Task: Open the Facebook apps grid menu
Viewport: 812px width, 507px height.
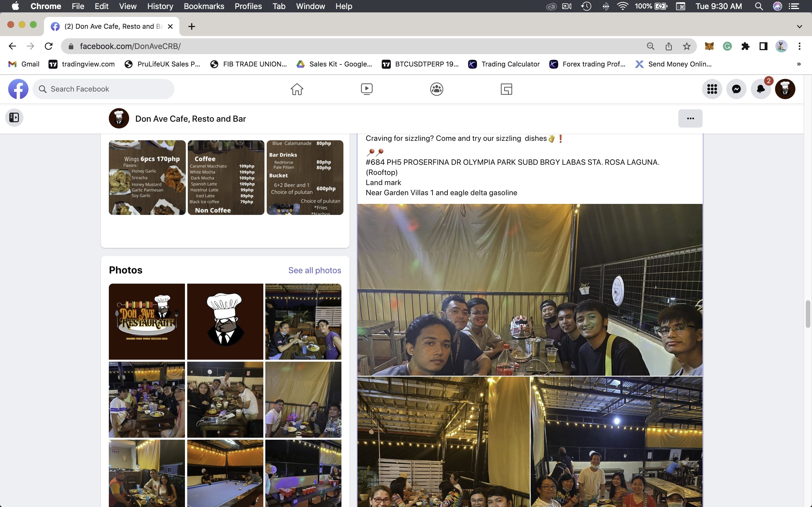Action: [x=712, y=89]
